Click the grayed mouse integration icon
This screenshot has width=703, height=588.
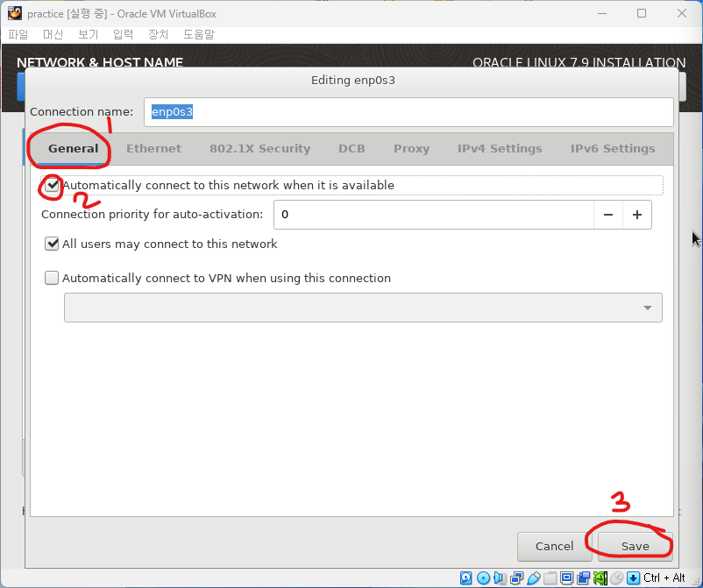[617, 577]
